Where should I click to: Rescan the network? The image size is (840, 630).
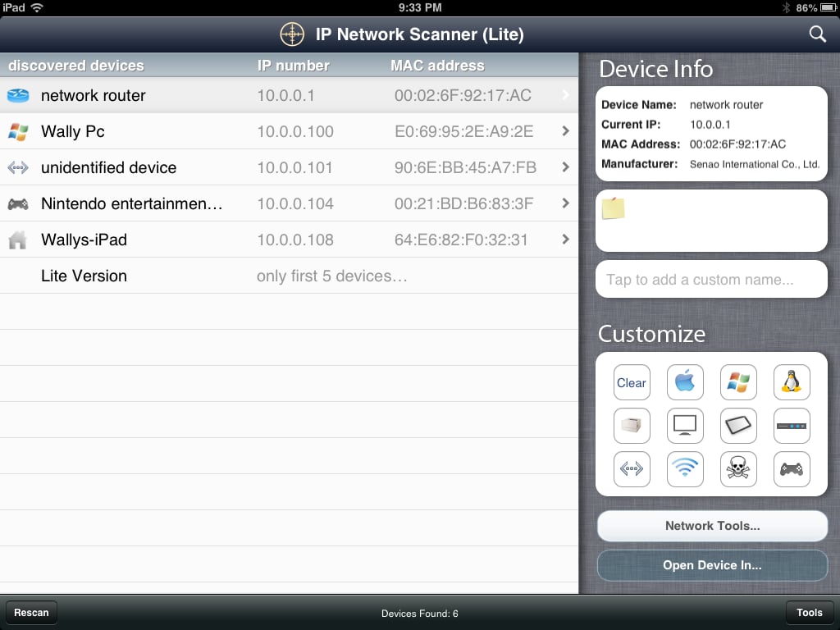(31, 612)
